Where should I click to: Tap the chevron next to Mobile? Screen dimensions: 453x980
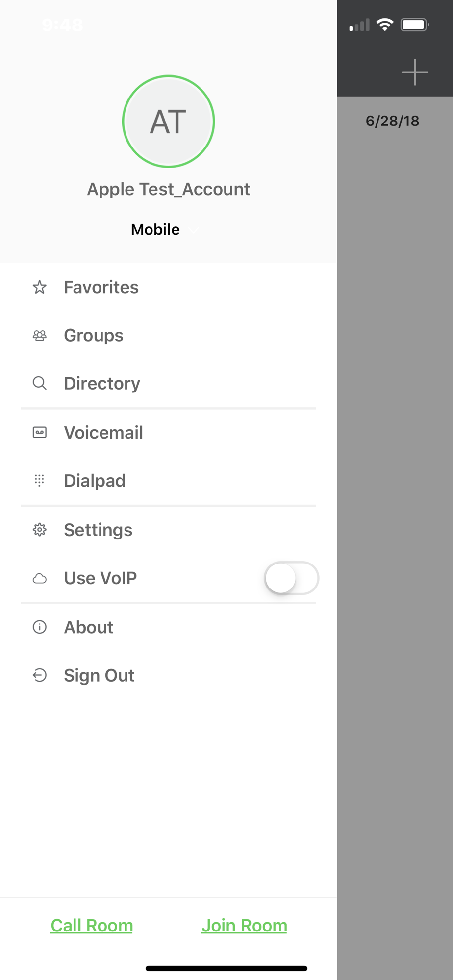pos(194,230)
